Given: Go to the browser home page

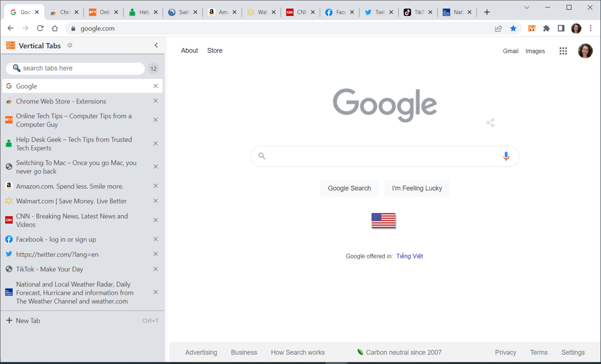Looking at the screenshot, I should coord(55,28).
